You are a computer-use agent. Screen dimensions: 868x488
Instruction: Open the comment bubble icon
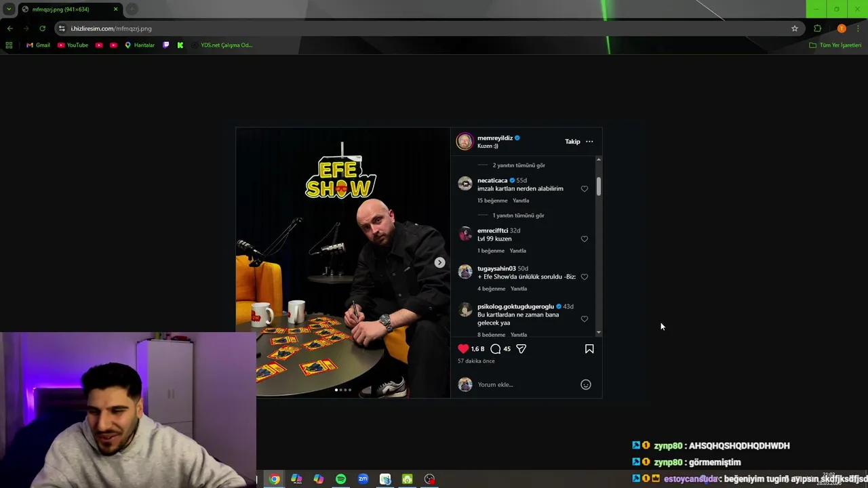click(x=496, y=348)
